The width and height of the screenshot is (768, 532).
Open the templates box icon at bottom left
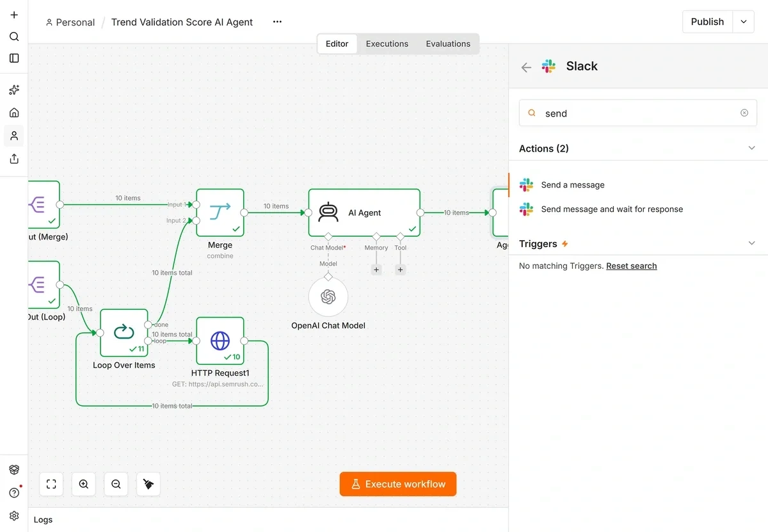pyautogui.click(x=14, y=470)
